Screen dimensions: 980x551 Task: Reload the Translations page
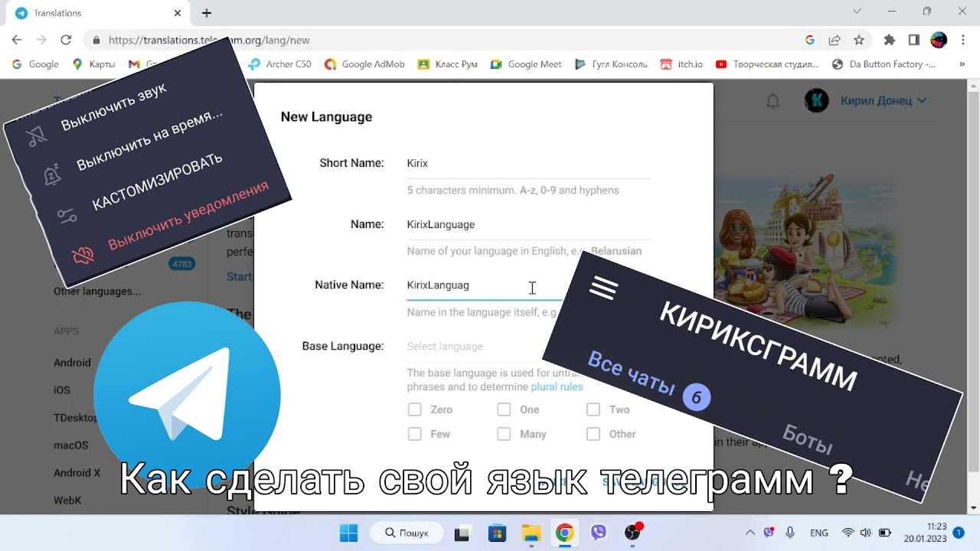tap(66, 40)
